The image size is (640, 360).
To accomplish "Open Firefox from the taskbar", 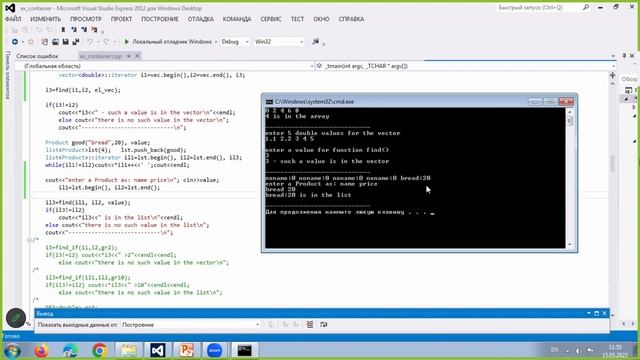I will pyautogui.click(x=41, y=350).
